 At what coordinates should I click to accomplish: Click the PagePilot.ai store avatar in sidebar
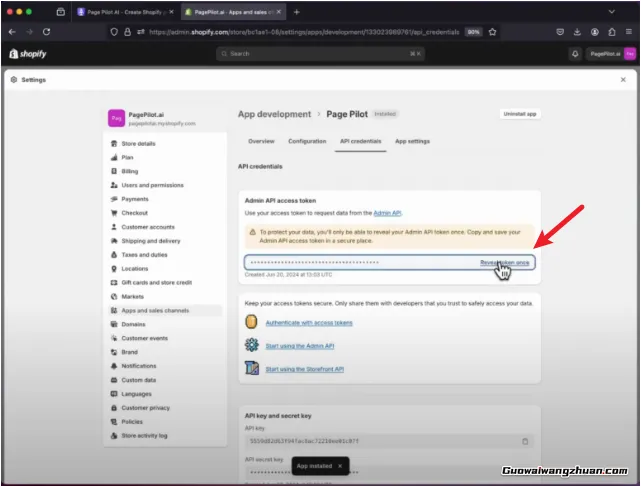click(116, 119)
